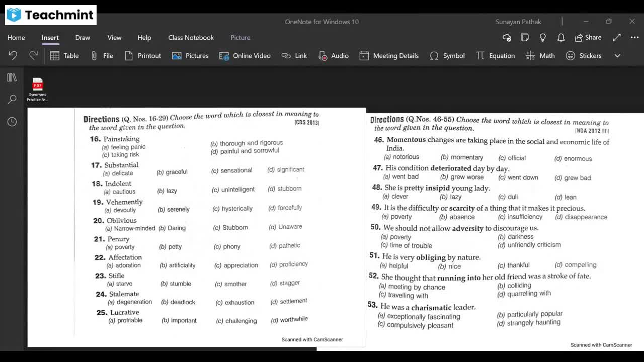Open Recent Notes clock icon
The width and height of the screenshot is (644, 362).
pos(12,122)
